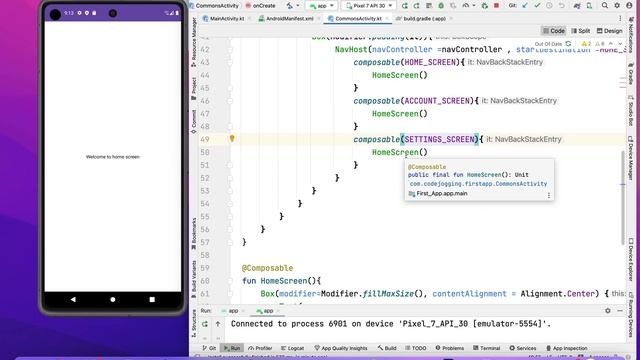The height and width of the screenshot is (360, 640).
Task: Click HOME_SCREEN in the code editor
Action: point(430,62)
